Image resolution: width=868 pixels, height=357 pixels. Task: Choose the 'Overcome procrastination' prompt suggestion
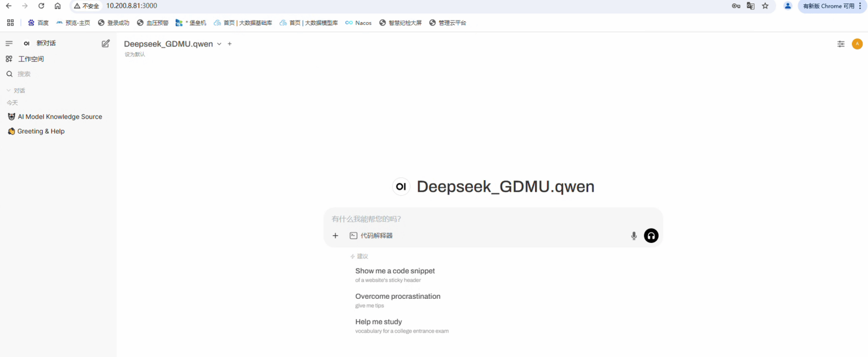[398, 296]
